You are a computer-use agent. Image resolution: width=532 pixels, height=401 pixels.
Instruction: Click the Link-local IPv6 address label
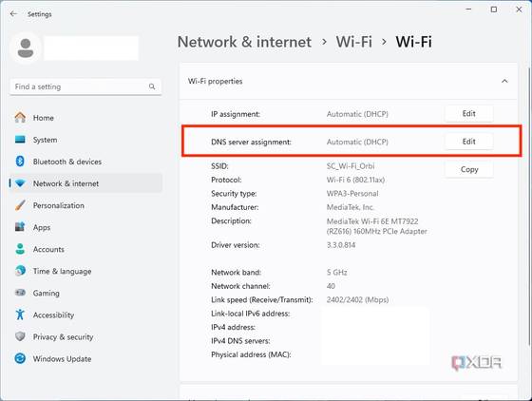251,314
